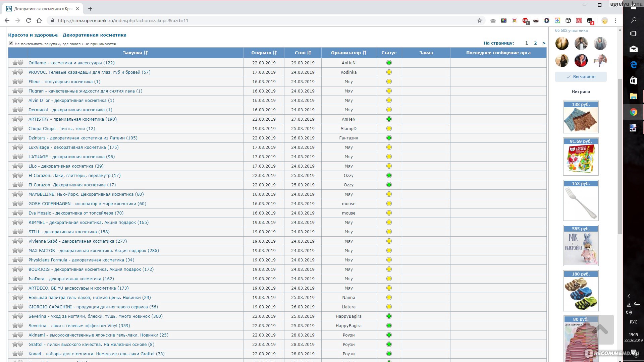Uncheck 'Не показывать закупки' checkbox
644x362 pixels.
[x=11, y=43]
